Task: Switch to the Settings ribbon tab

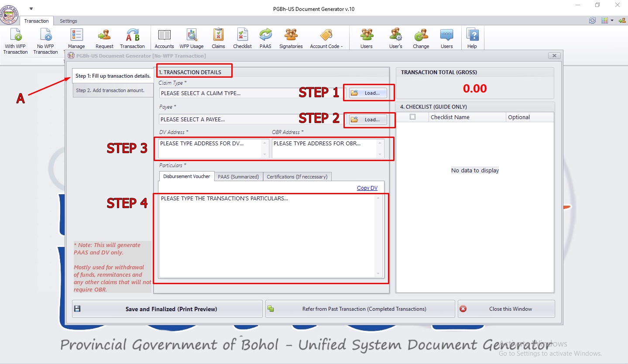Action: 69,21
